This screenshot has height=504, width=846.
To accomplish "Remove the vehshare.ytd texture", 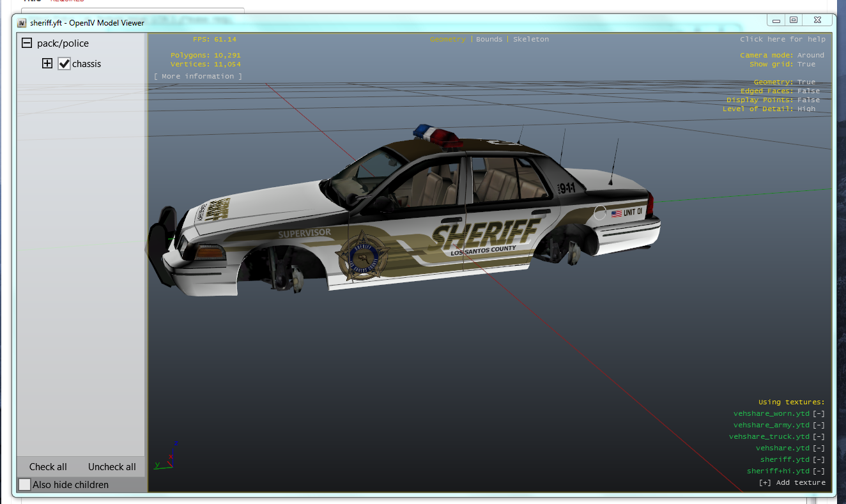I will tap(819, 448).
